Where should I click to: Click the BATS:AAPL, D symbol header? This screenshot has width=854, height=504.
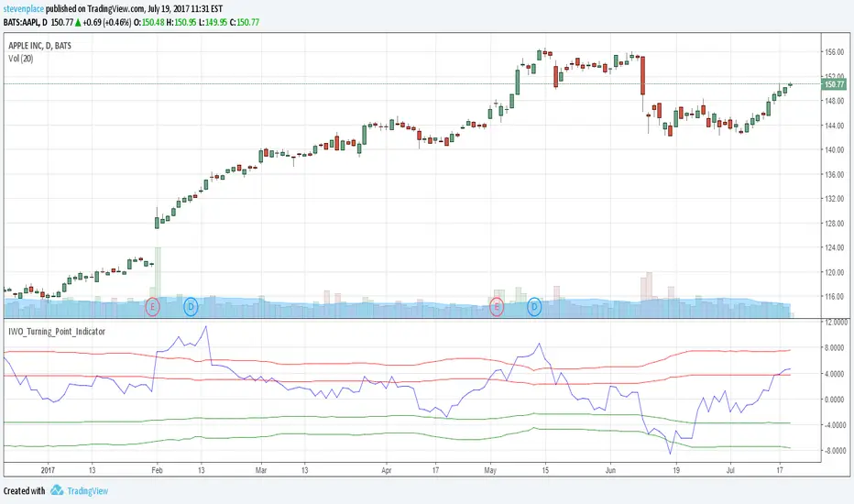click(x=25, y=22)
